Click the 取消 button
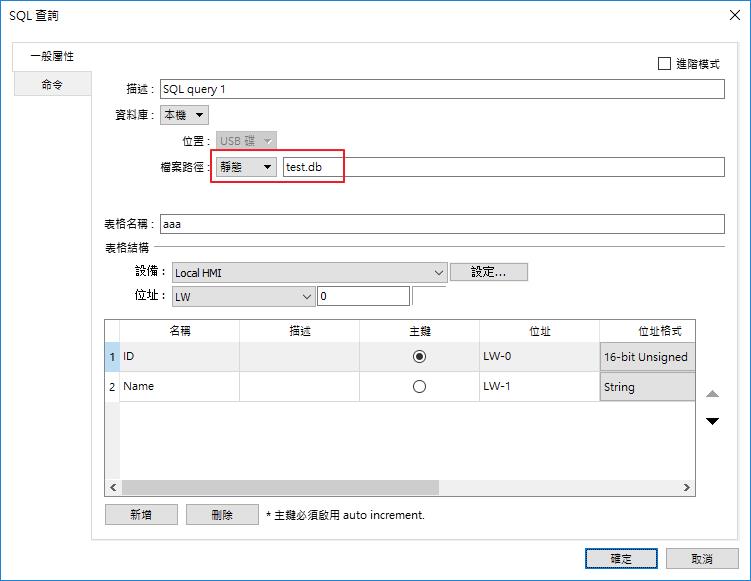The height and width of the screenshot is (581, 751). (x=702, y=559)
